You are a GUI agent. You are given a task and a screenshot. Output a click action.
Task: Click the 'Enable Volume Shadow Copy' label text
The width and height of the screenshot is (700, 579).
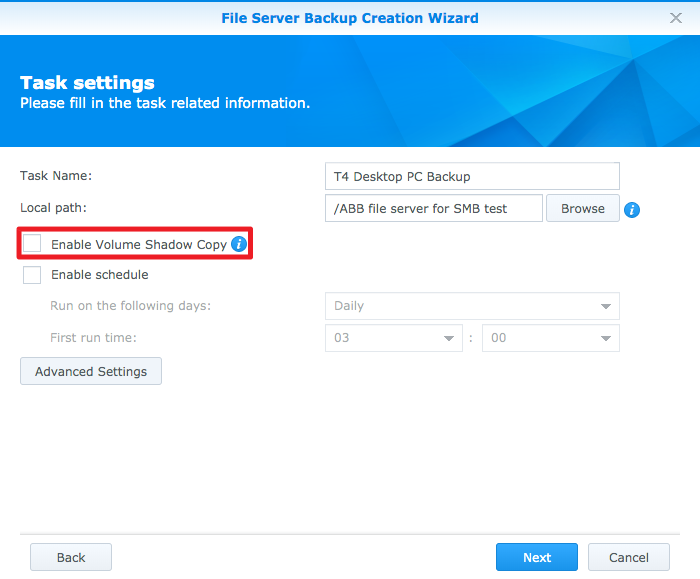coord(139,244)
